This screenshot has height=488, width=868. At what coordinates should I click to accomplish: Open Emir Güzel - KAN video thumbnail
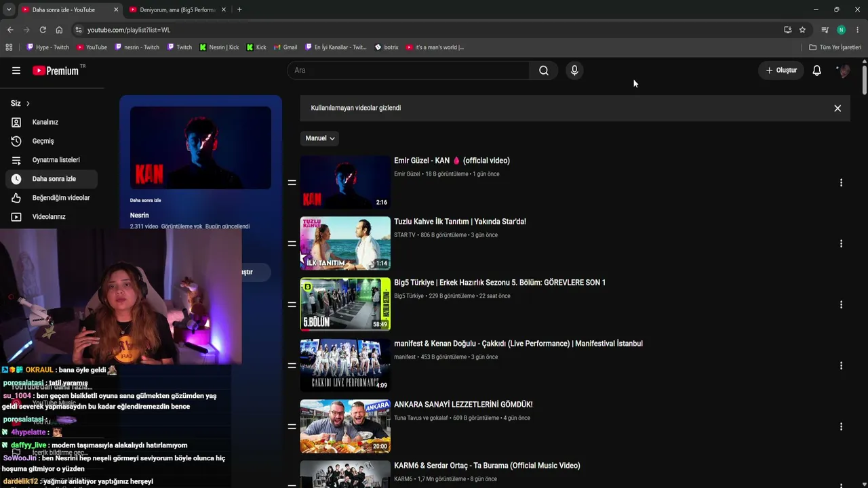345,182
